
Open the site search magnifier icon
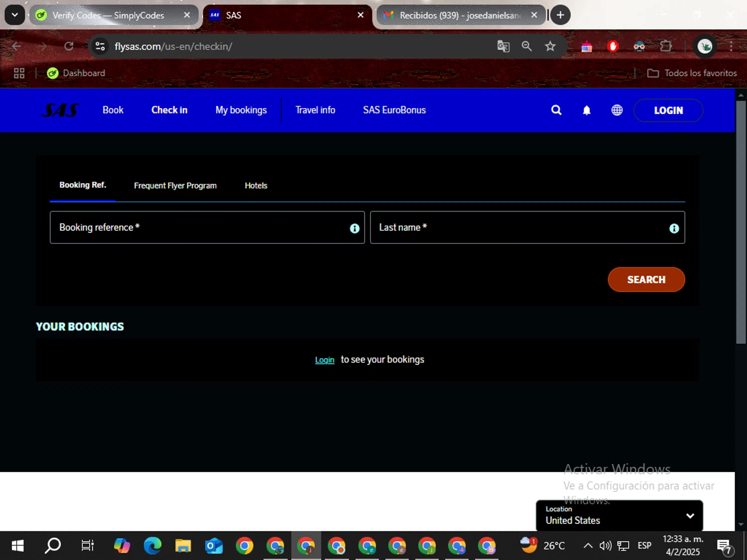(x=556, y=110)
